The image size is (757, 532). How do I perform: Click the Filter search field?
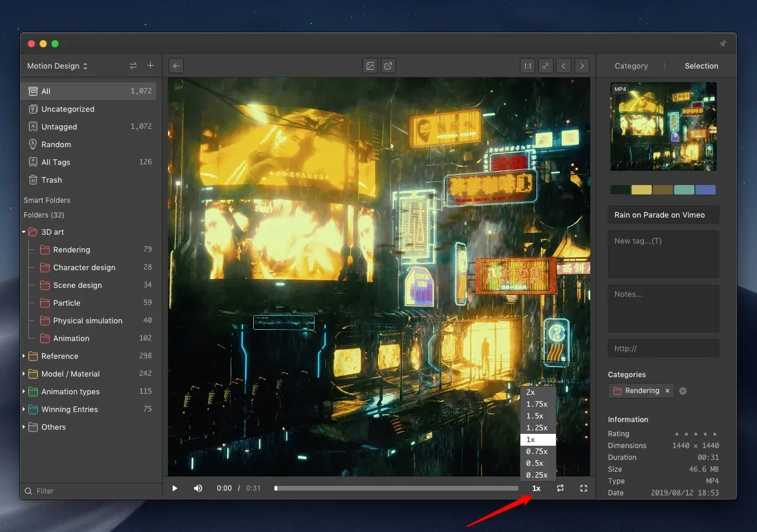pyautogui.click(x=92, y=491)
